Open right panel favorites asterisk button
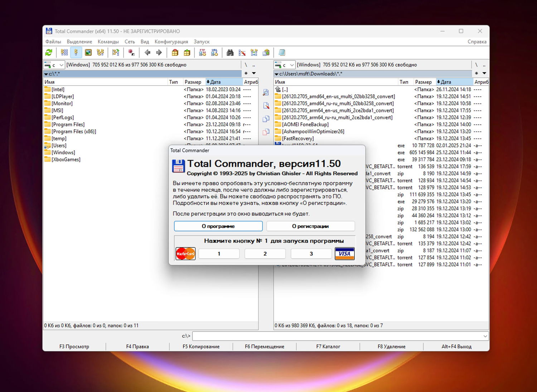 click(476, 73)
